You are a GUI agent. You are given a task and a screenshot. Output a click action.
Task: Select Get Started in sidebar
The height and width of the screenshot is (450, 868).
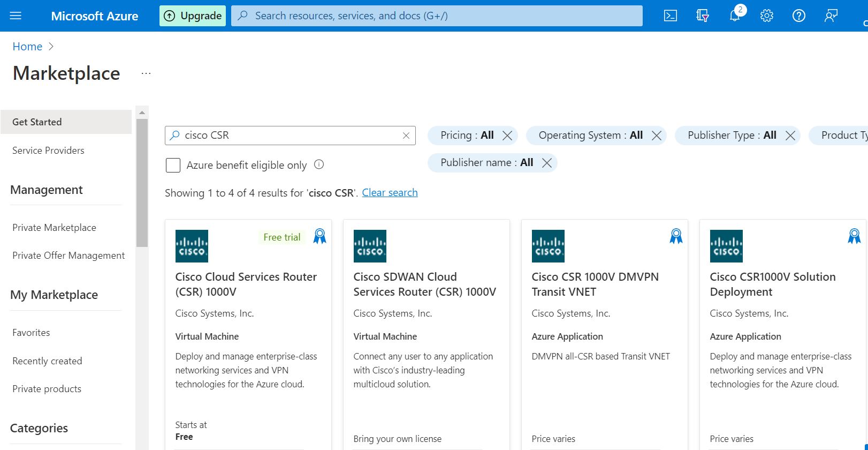pyautogui.click(x=66, y=122)
